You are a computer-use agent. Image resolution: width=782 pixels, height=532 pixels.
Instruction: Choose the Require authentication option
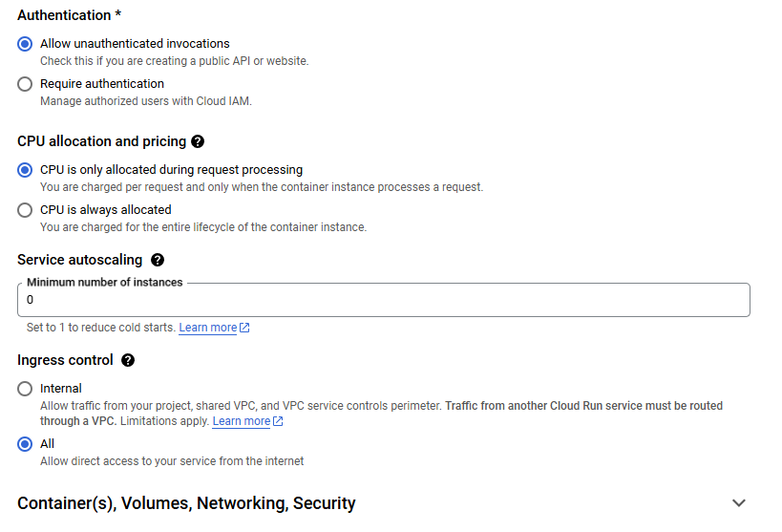point(26,84)
